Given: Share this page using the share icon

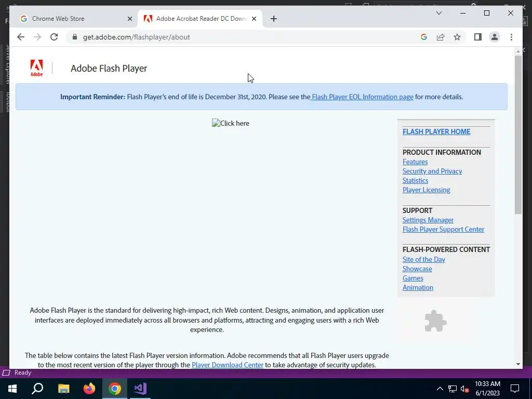Looking at the screenshot, I should [441, 37].
